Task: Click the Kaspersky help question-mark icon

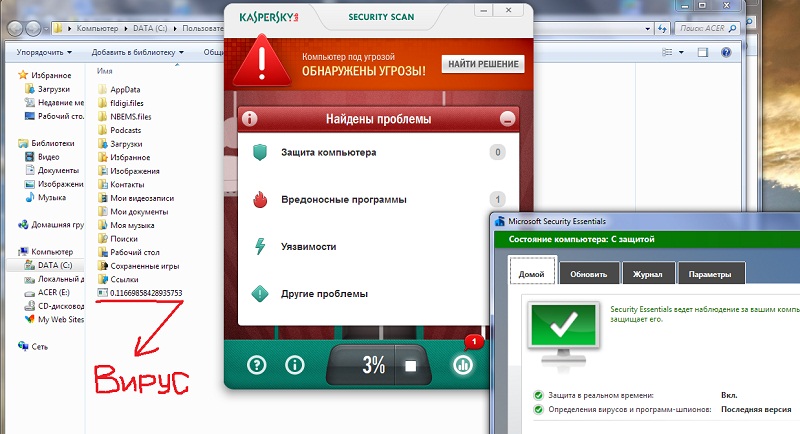Action: 257,365
